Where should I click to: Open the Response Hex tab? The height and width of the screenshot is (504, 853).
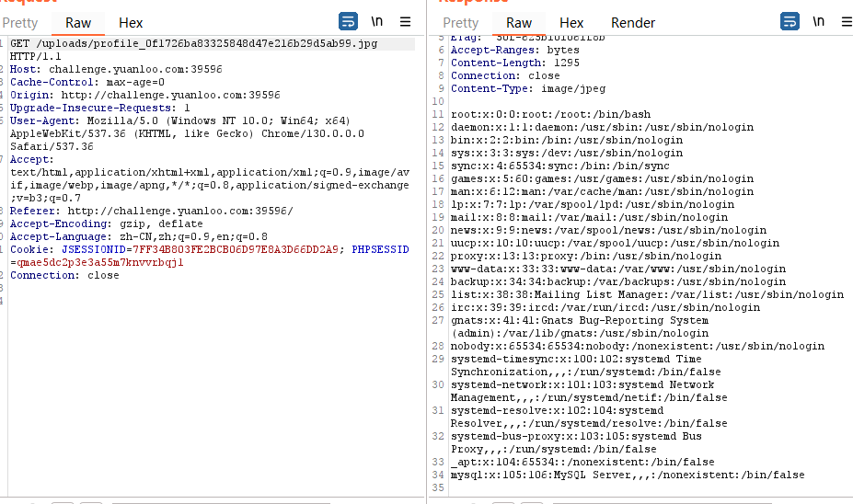[571, 23]
